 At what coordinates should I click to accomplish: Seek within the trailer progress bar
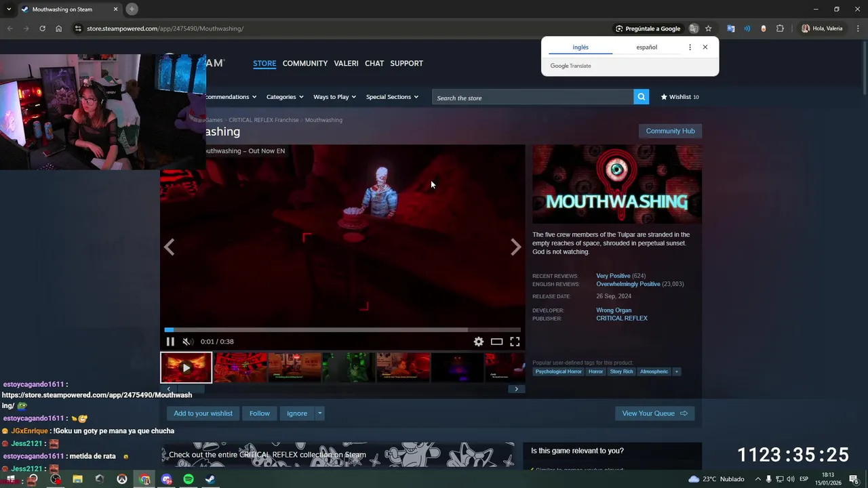point(342,330)
